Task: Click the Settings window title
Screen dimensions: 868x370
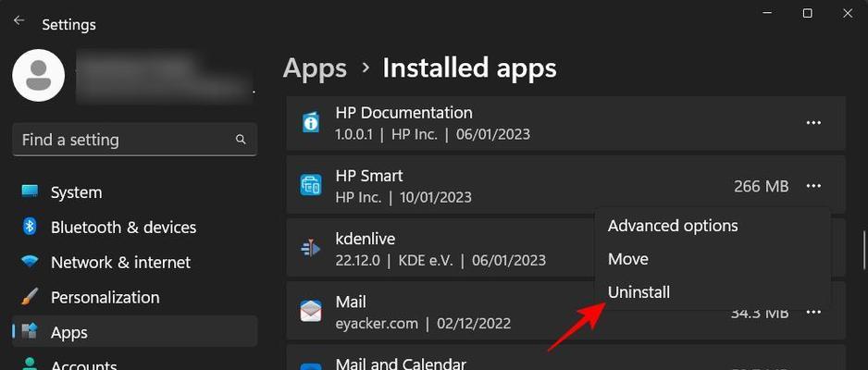Action: (68, 24)
